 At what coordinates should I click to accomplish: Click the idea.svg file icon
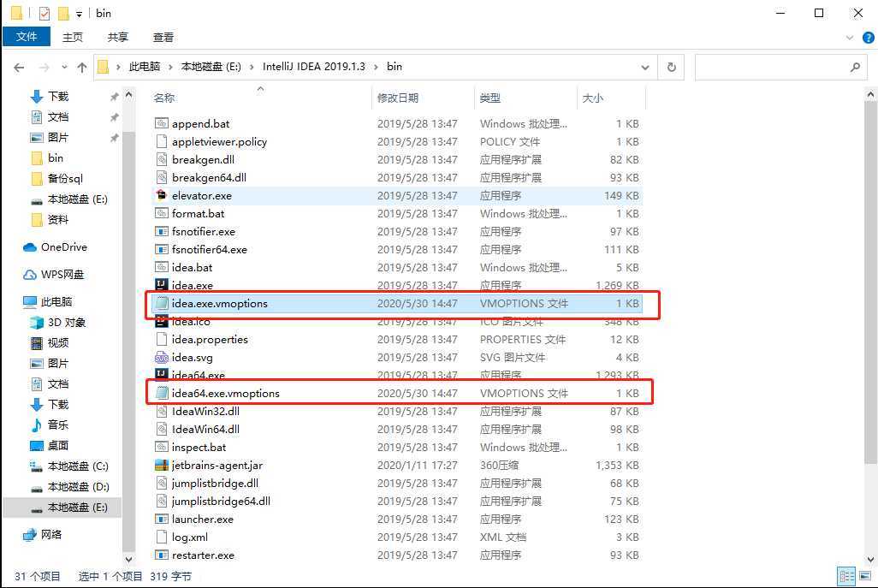pyautogui.click(x=161, y=357)
